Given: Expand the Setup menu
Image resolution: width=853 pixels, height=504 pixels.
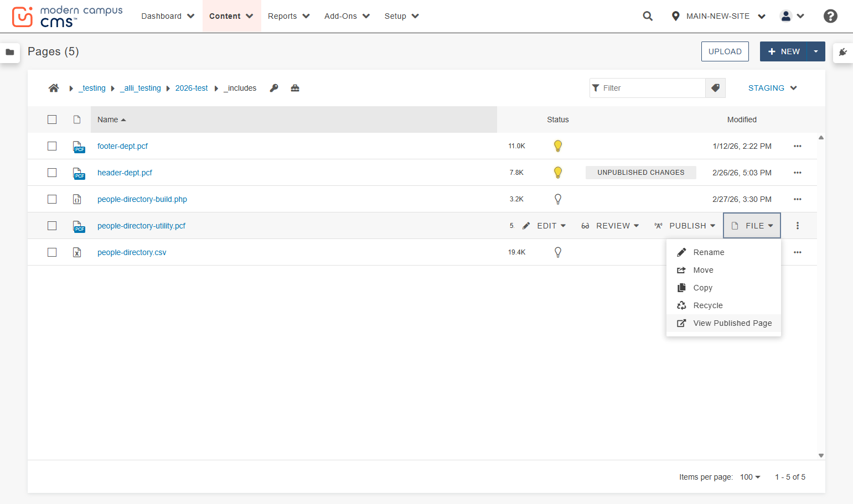Looking at the screenshot, I should point(401,16).
